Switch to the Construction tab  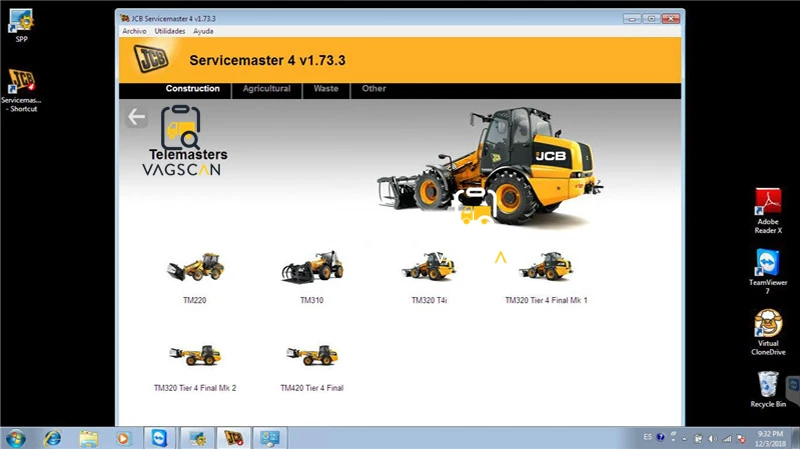click(x=192, y=89)
